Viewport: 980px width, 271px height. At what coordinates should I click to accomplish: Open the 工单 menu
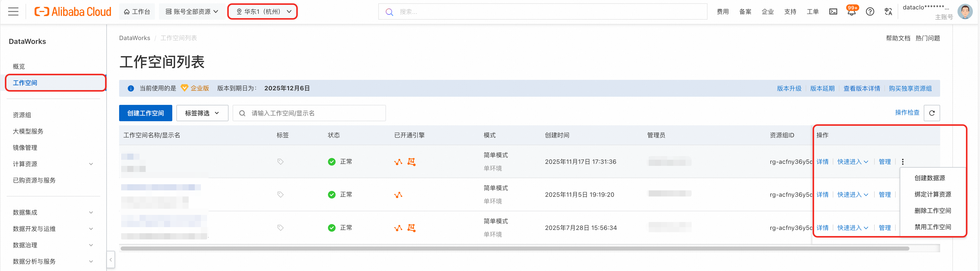(x=812, y=12)
